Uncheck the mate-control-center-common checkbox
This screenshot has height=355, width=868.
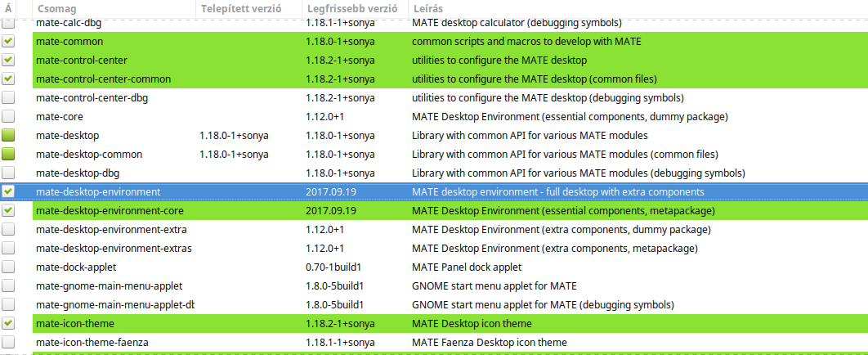8,79
